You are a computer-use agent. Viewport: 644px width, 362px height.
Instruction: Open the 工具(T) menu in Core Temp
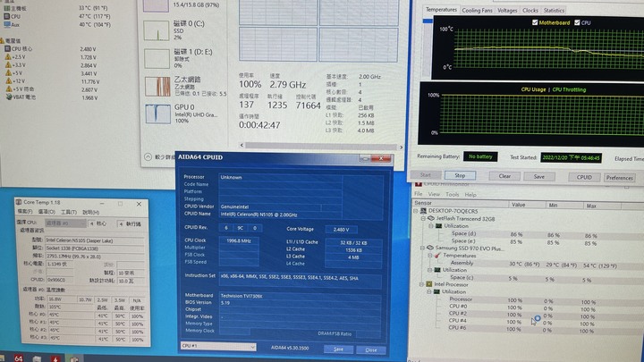[x=69, y=212]
